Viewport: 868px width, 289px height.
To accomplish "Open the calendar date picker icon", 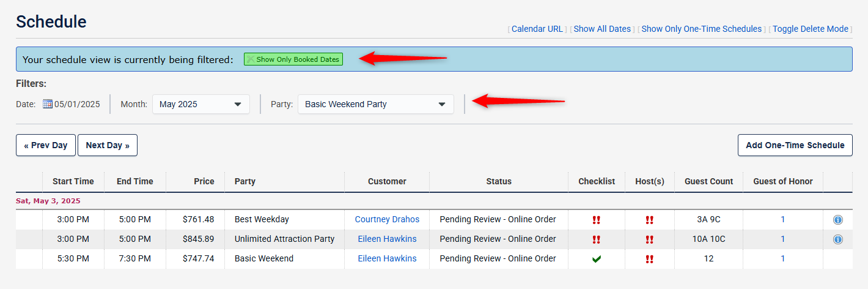I will click(x=48, y=104).
